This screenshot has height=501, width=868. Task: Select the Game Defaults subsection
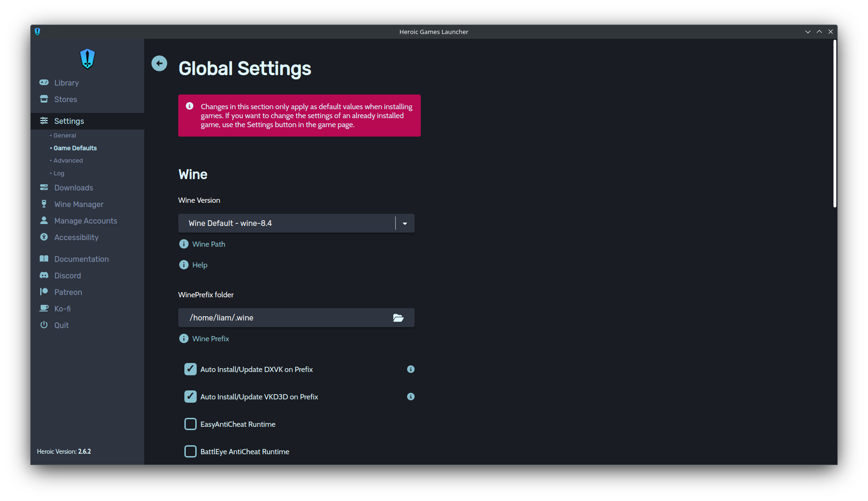coord(75,148)
